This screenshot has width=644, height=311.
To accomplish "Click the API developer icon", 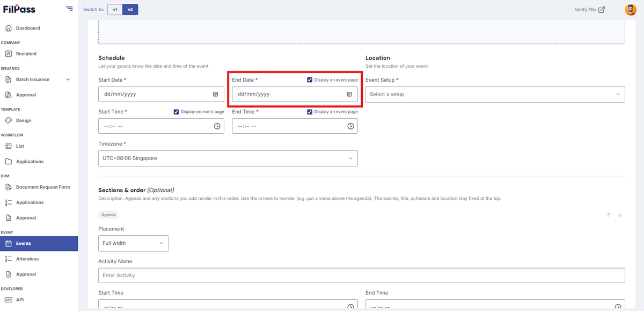I will [x=8, y=300].
